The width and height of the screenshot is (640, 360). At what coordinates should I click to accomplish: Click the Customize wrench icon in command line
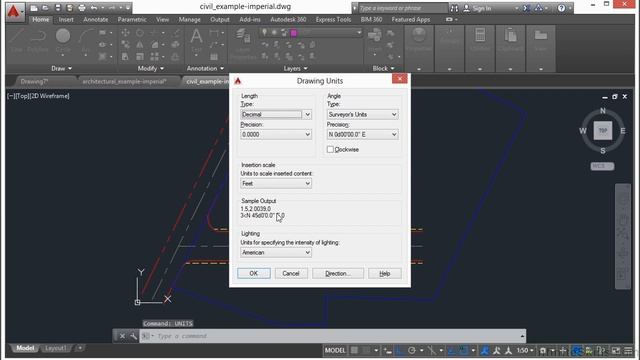133,336
